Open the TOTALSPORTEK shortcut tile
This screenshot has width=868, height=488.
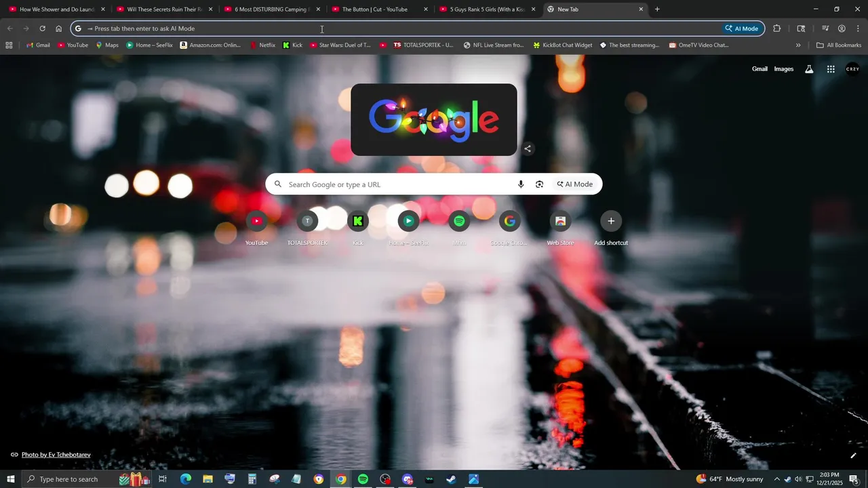(307, 228)
